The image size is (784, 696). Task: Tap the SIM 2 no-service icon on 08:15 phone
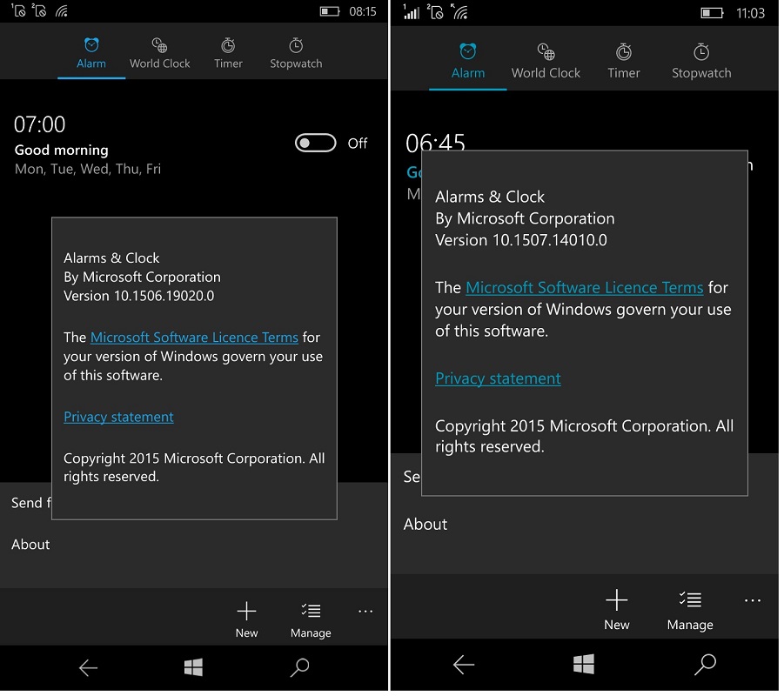[x=39, y=10]
